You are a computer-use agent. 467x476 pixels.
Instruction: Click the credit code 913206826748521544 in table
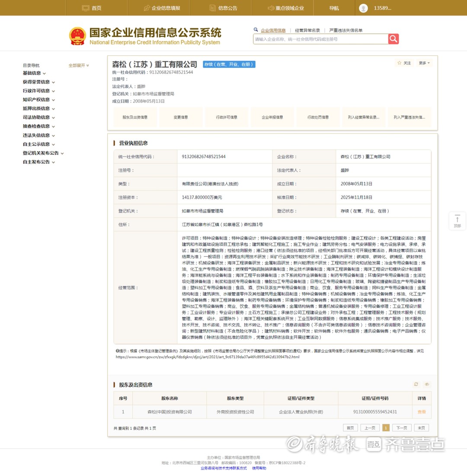tap(204, 157)
